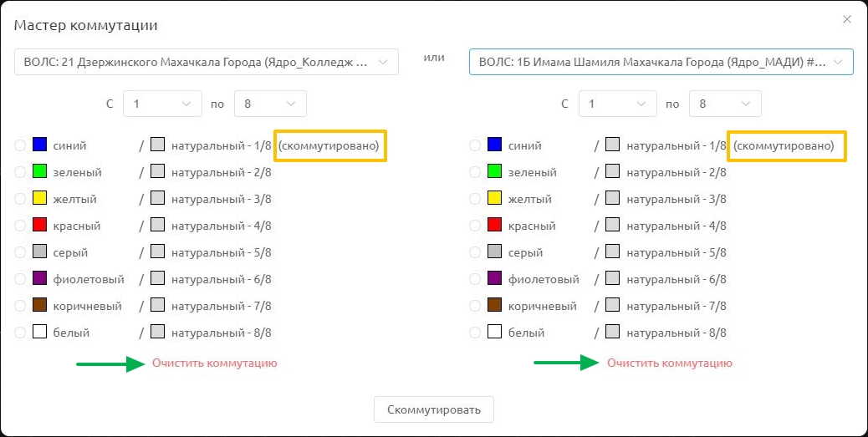Screen dimensions: 868x437
Task: Select фиолетовый fiber radio in Дзержинского cable list
Action: (x=20, y=279)
